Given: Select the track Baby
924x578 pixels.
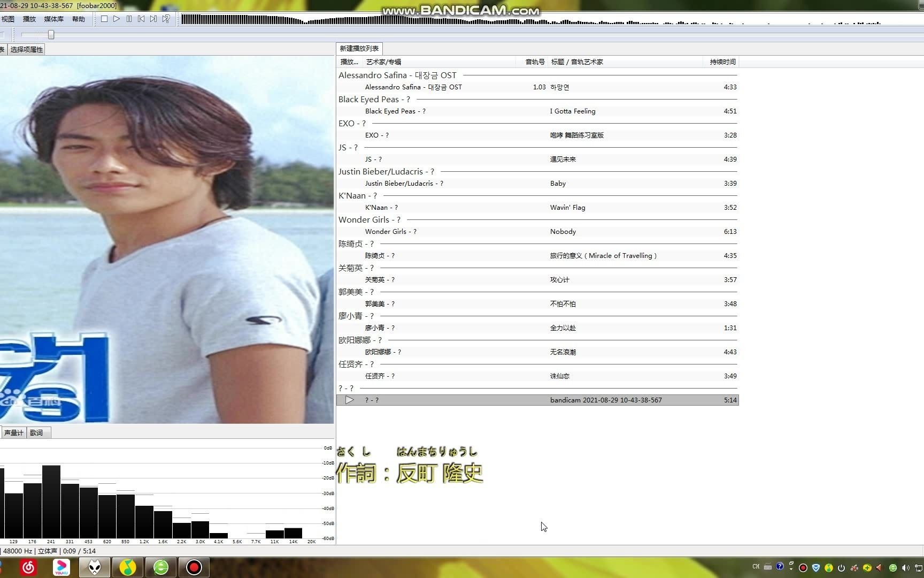Looking at the screenshot, I should (x=537, y=184).
